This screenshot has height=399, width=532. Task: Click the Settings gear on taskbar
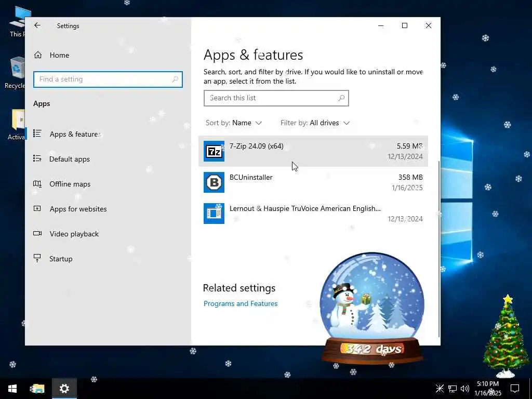point(64,389)
